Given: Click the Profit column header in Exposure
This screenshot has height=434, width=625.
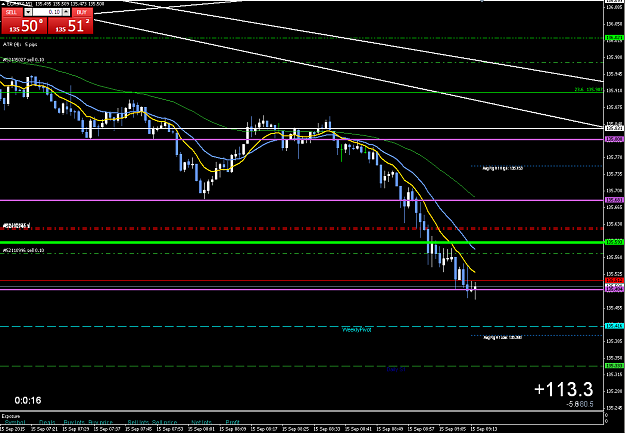Looking at the screenshot, I should 232,422.
